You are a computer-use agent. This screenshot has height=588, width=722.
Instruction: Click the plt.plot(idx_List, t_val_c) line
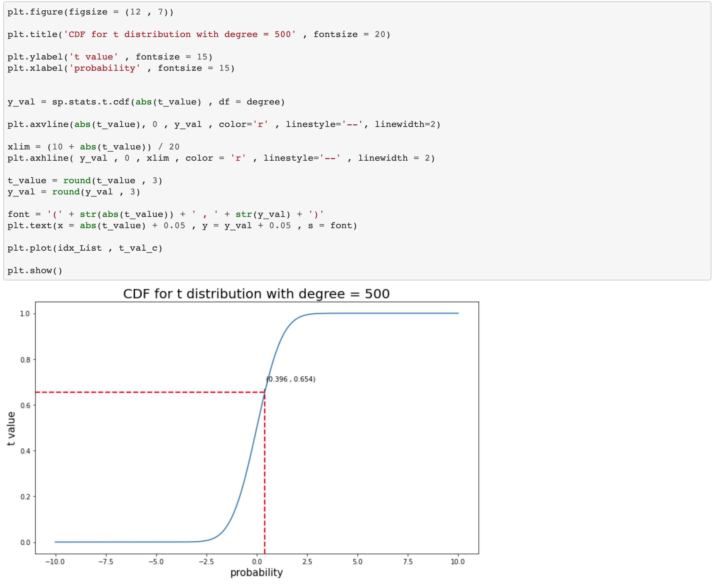coord(85,248)
